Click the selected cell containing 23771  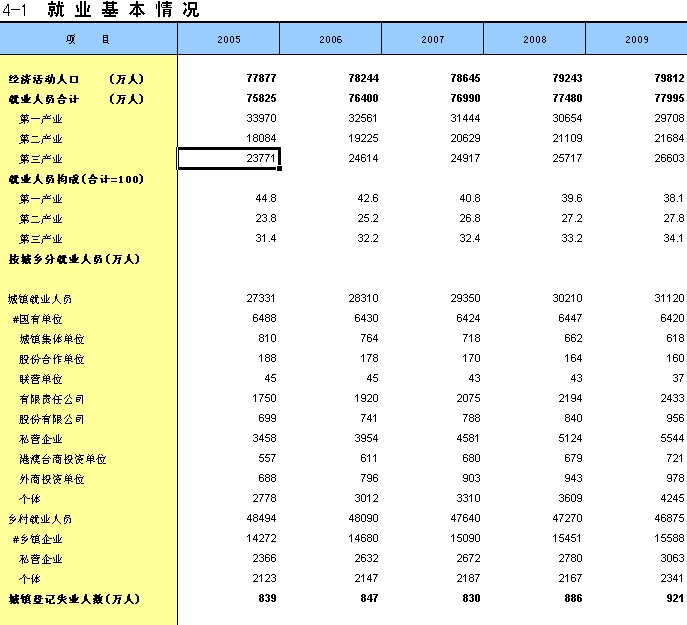click(228, 159)
